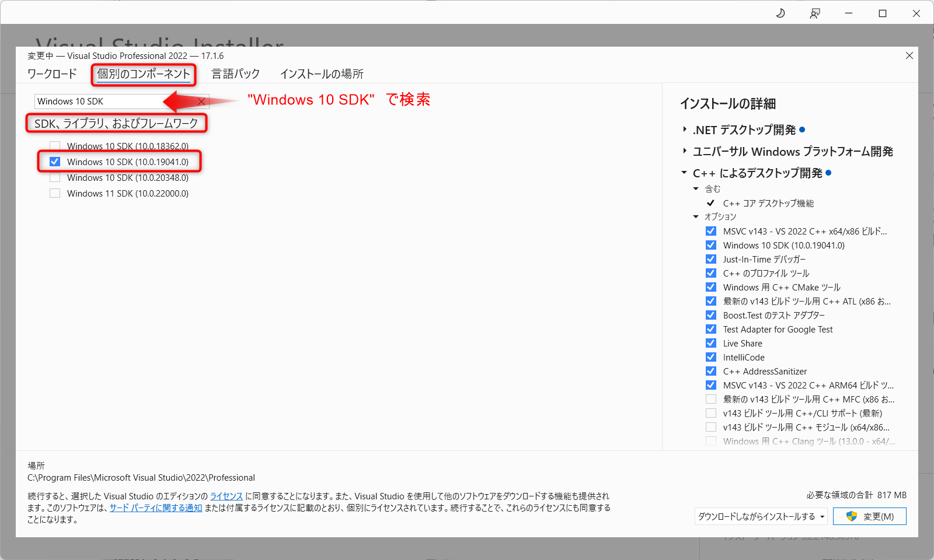Open ダウンロードしながらインストールする dropdown
This screenshot has width=934, height=560.
click(x=761, y=516)
